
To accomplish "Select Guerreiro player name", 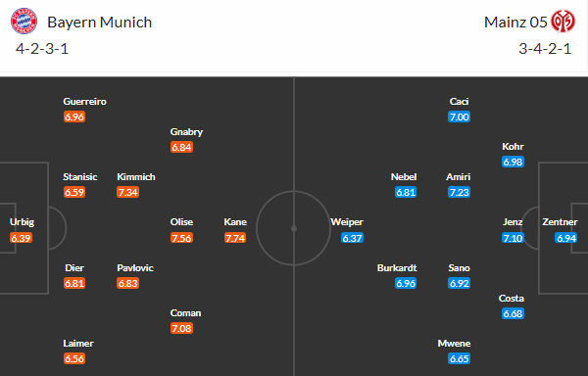I will tap(84, 102).
